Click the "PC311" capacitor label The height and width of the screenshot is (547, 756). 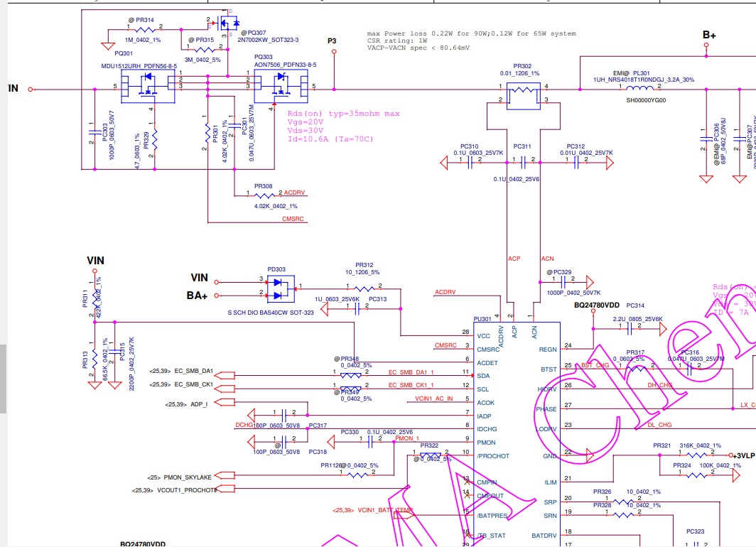[522, 146]
